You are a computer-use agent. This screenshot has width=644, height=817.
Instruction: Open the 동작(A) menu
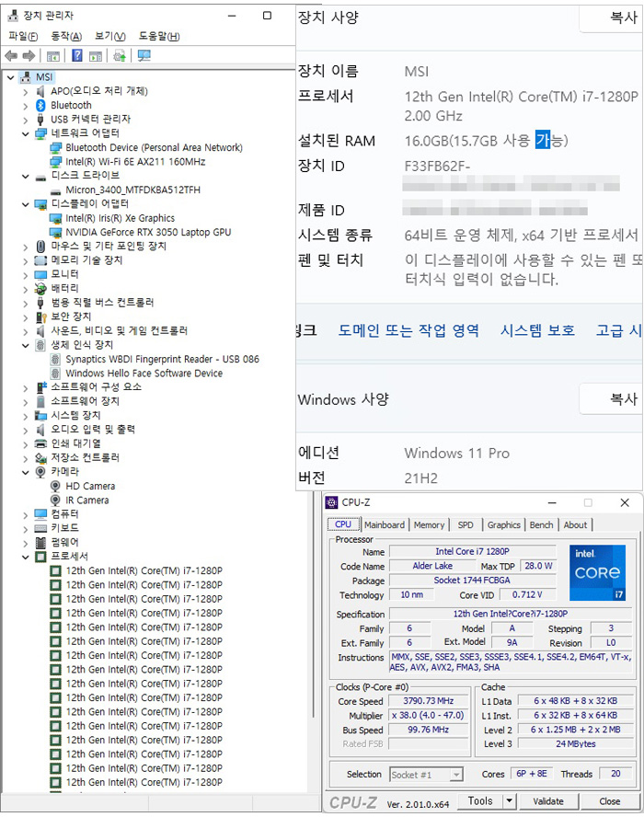(66, 36)
